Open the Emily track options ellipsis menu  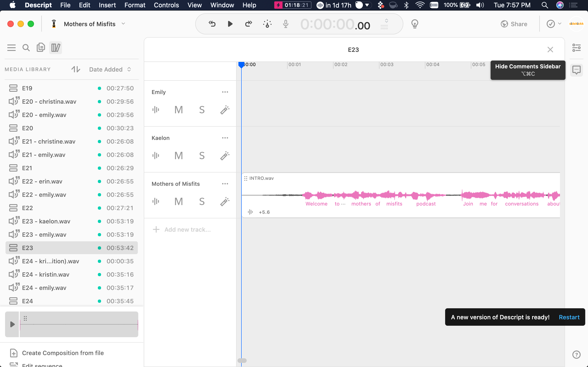(225, 92)
